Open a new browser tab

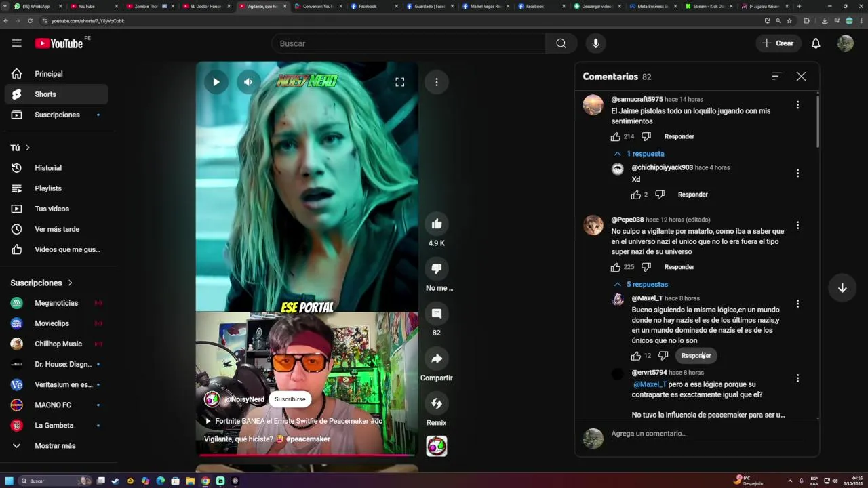click(799, 6)
